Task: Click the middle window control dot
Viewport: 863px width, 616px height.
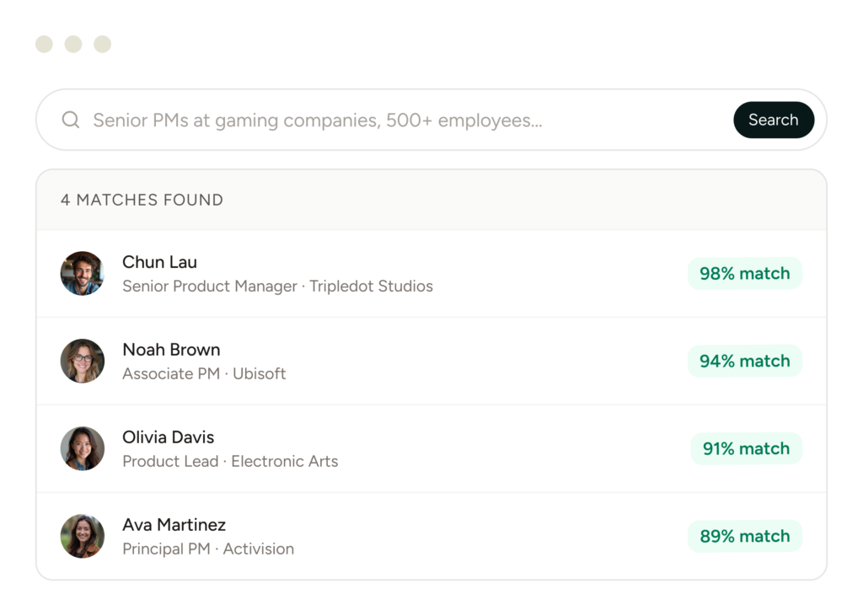Action: (73, 44)
